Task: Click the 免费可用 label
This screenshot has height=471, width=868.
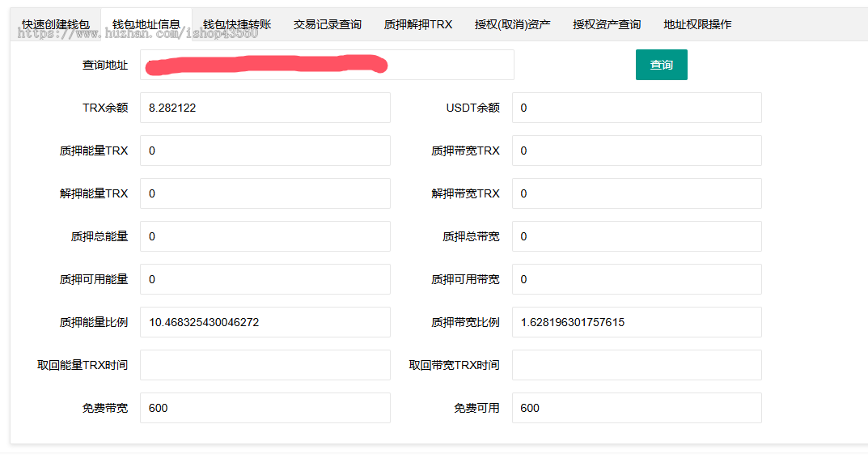Action: [x=477, y=408]
